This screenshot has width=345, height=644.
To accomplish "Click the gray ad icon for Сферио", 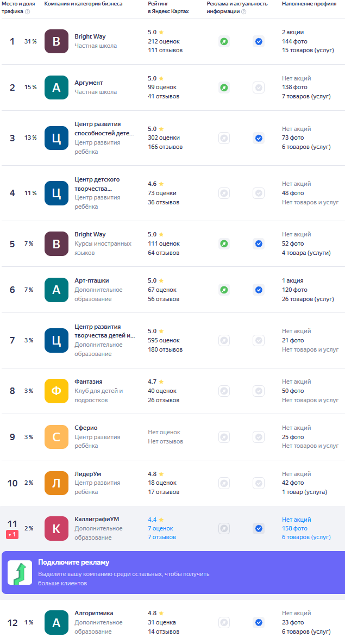I will point(224,437).
